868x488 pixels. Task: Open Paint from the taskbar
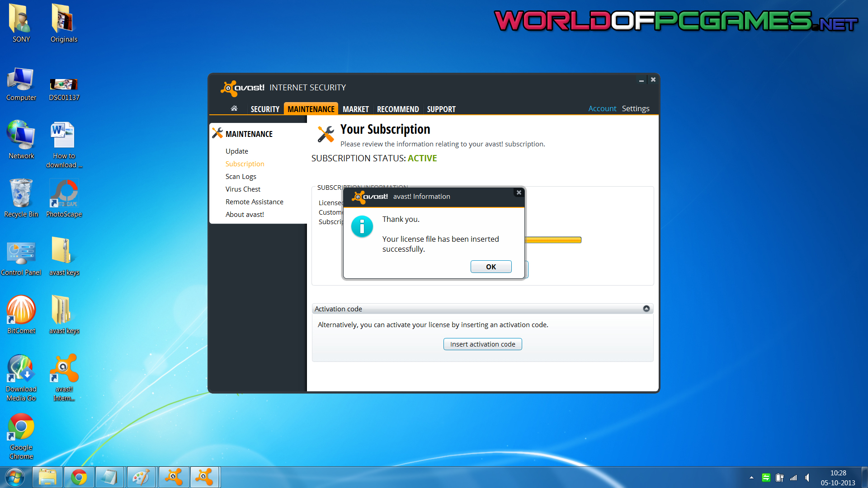coord(141,477)
